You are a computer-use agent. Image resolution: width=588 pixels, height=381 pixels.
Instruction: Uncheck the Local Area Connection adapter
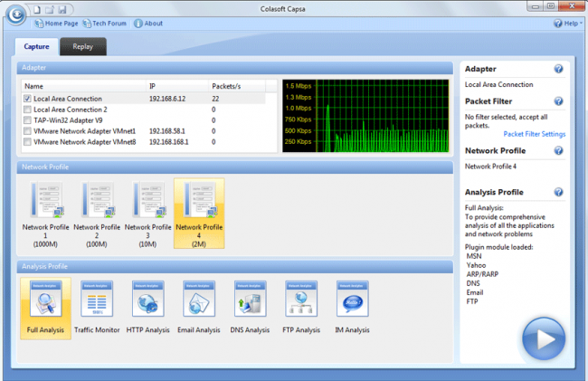pos(28,99)
